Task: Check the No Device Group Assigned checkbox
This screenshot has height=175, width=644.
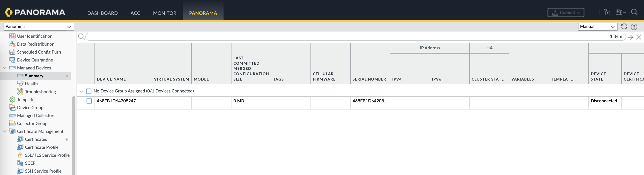Action: pos(89,91)
